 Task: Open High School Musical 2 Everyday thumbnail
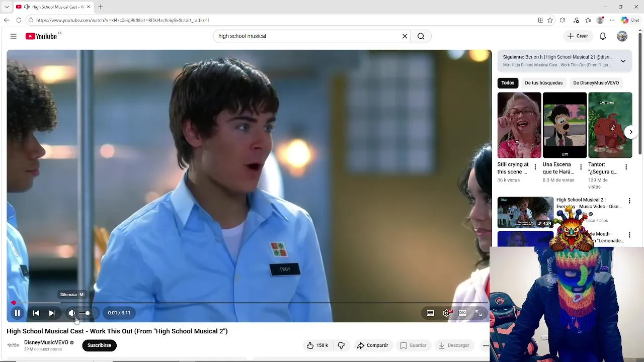(525, 212)
